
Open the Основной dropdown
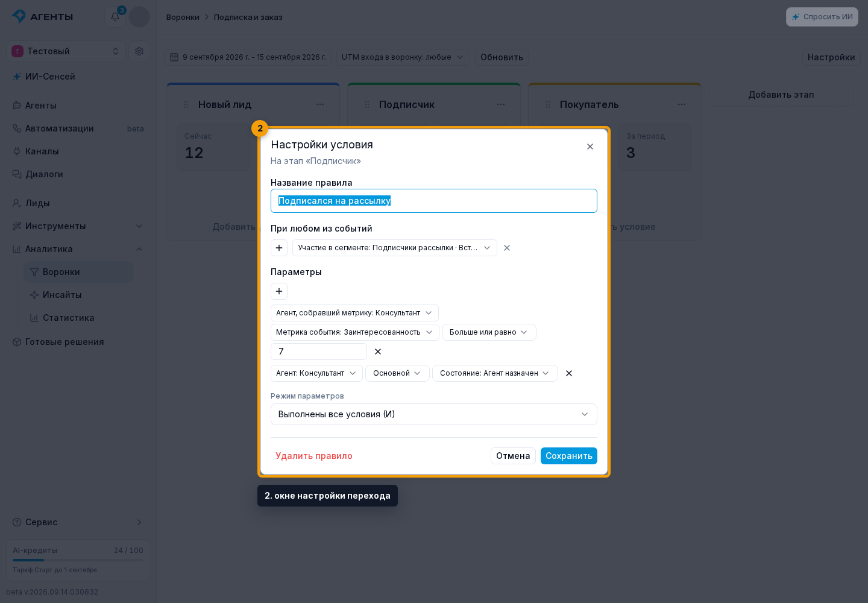pos(397,373)
